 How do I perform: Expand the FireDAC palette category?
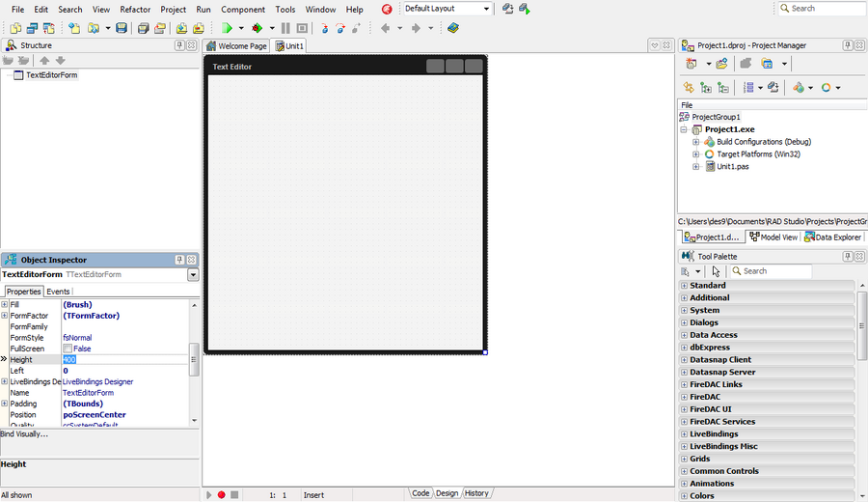click(x=684, y=397)
